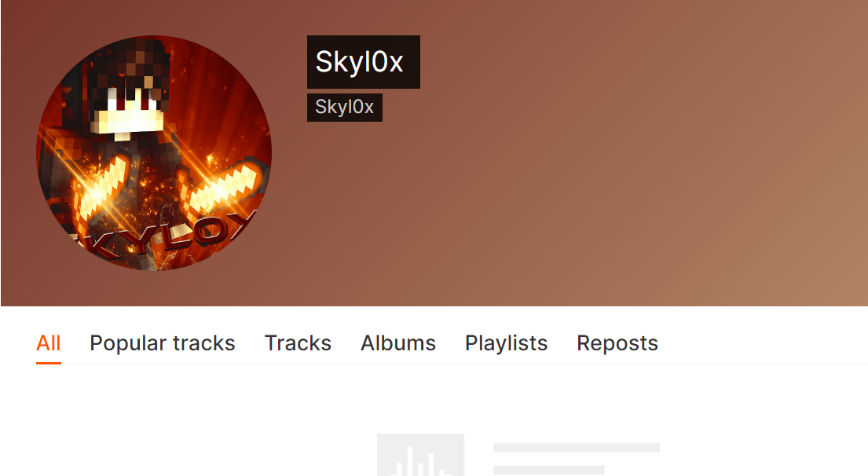Go to the Reposts tab
This screenshot has width=868, height=476.
(617, 343)
